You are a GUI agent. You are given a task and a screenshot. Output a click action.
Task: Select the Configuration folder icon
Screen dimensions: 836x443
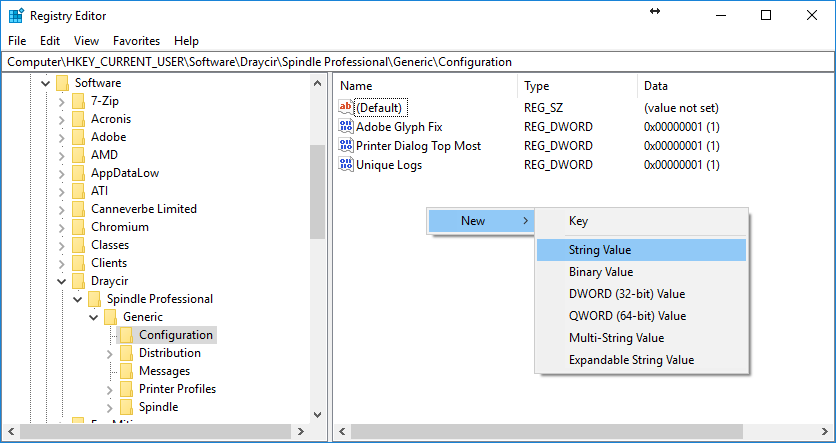coord(126,335)
